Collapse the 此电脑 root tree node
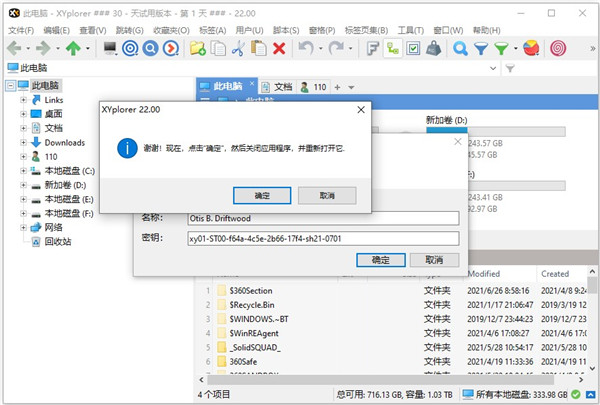Viewport: 600px width, 405px height. pos(11,85)
